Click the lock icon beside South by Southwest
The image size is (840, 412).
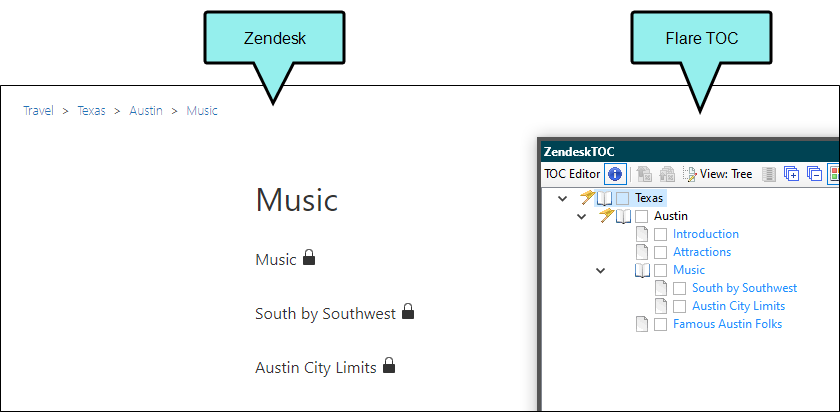coord(408,311)
